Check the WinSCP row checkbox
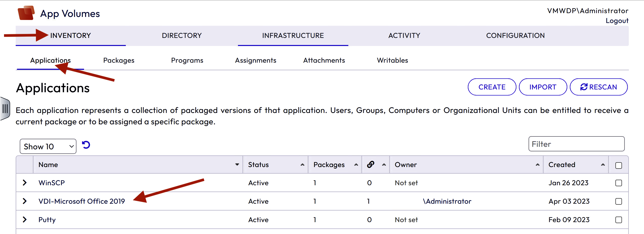644x234 pixels. coord(618,183)
